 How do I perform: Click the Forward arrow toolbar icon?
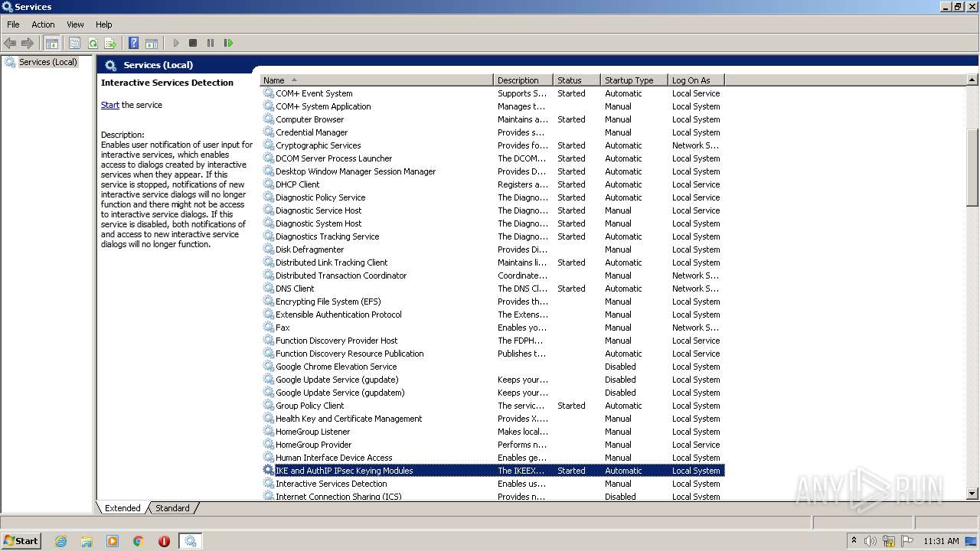(x=28, y=44)
